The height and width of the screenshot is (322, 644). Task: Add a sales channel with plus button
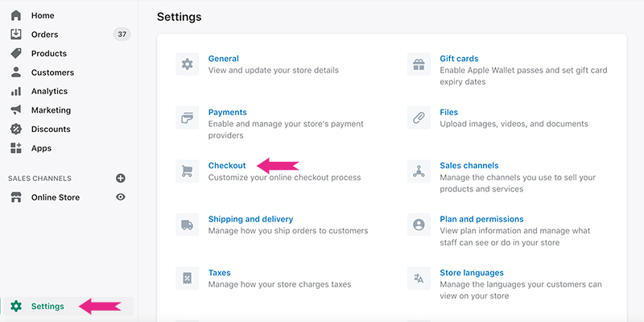(x=121, y=178)
